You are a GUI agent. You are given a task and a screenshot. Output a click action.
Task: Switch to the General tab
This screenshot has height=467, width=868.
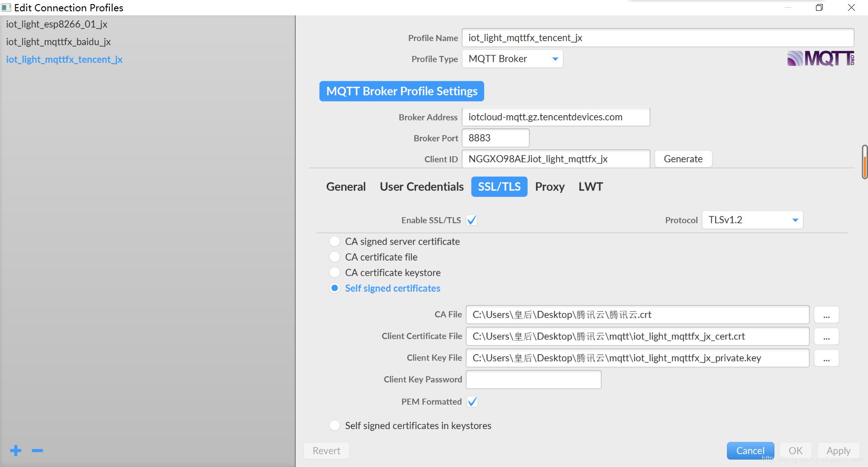click(346, 187)
